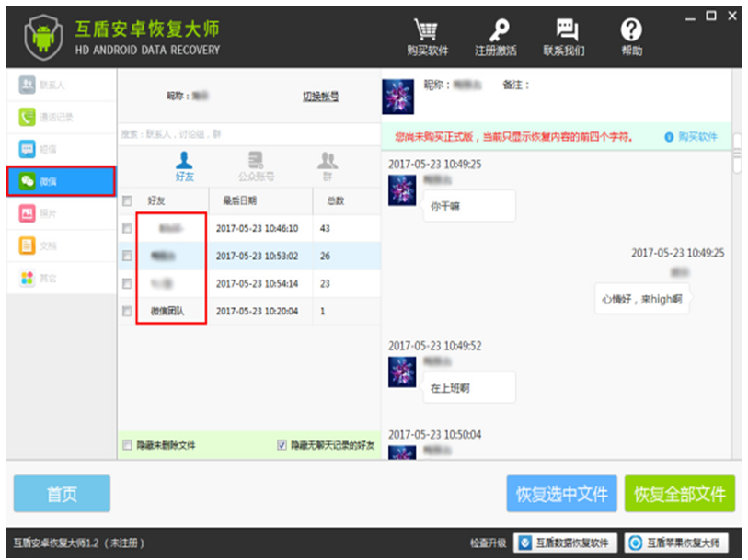The height and width of the screenshot is (560, 748).
Task: Select the 微信团队 friend row
Action: coord(249,311)
